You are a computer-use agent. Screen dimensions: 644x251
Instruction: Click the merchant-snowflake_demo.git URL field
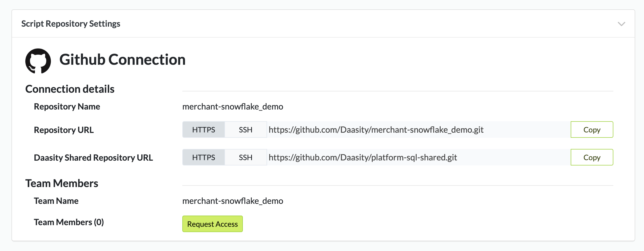(x=419, y=130)
